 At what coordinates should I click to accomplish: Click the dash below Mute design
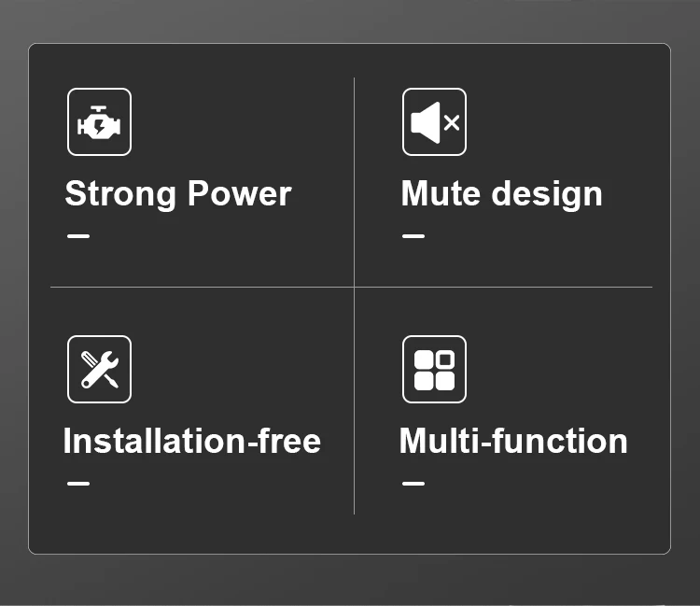(413, 235)
